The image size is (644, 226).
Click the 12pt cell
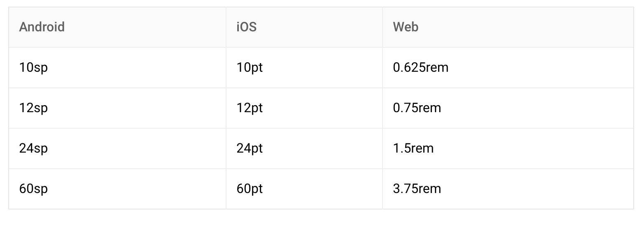[304, 108]
